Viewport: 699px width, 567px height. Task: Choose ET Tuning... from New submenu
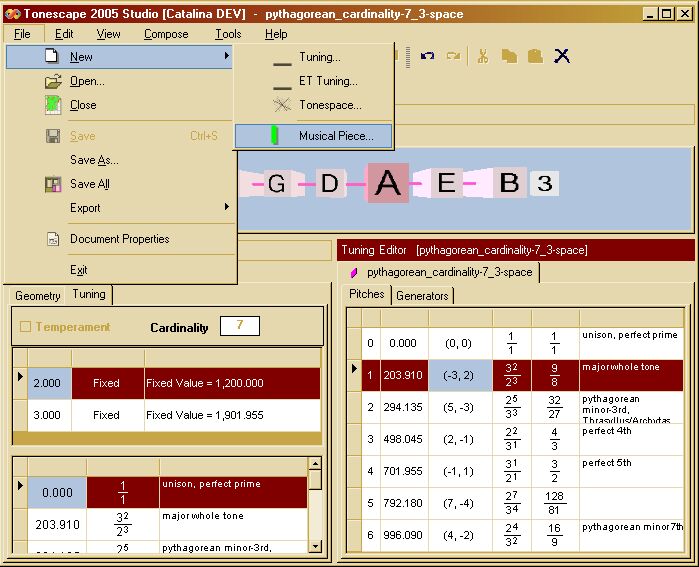coord(314,81)
